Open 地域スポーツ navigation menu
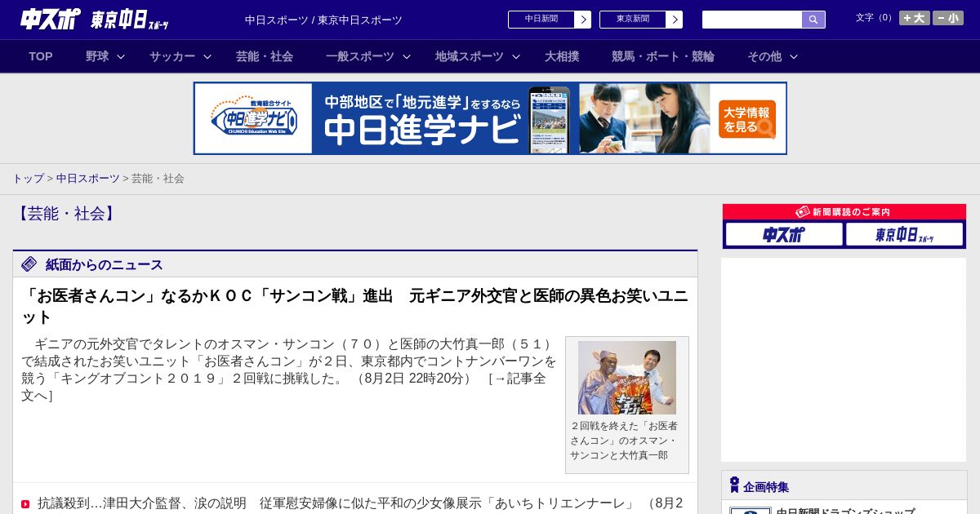Screen dimensions: 980x514 tap(470, 56)
